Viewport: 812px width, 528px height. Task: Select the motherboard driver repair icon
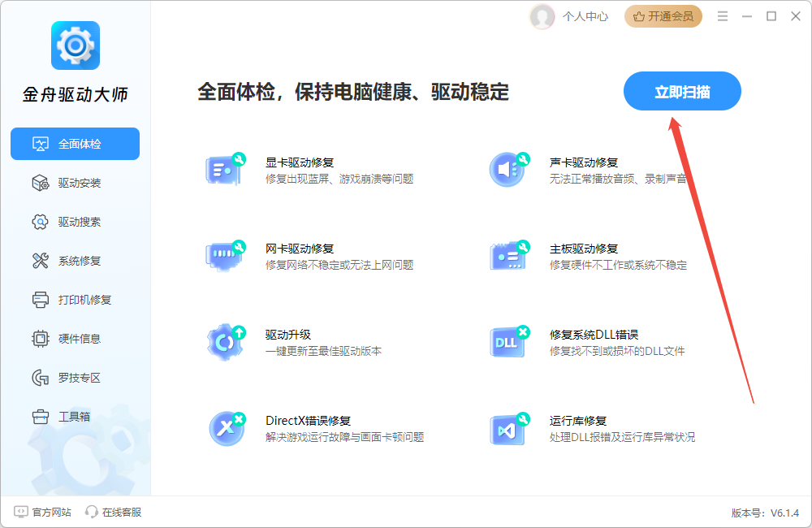(x=508, y=256)
